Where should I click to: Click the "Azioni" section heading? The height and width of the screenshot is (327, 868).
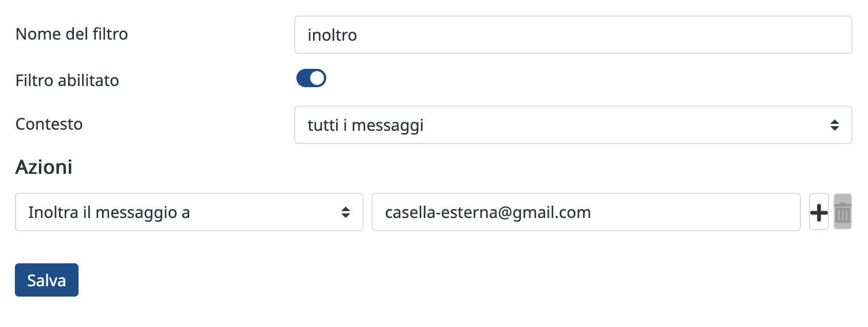click(x=44, y=167)
